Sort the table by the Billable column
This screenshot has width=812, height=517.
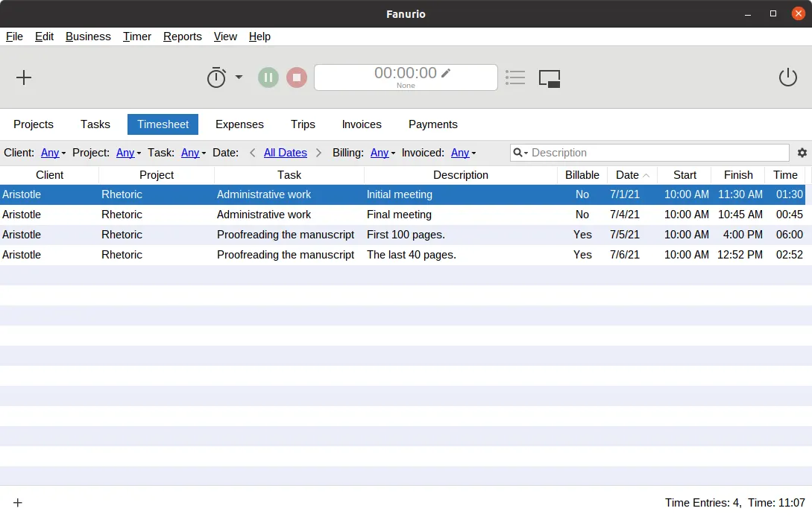click(582, 175)
